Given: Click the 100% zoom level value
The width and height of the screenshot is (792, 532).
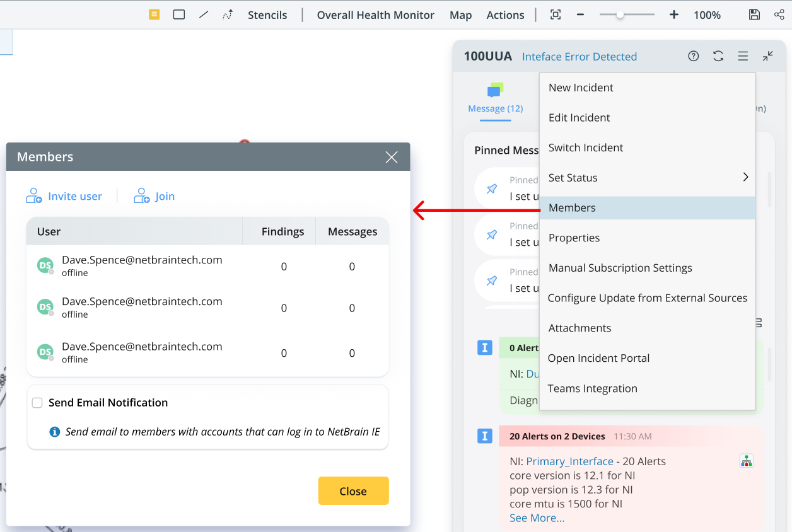Looking at the screenshot, I should point(707,15).
